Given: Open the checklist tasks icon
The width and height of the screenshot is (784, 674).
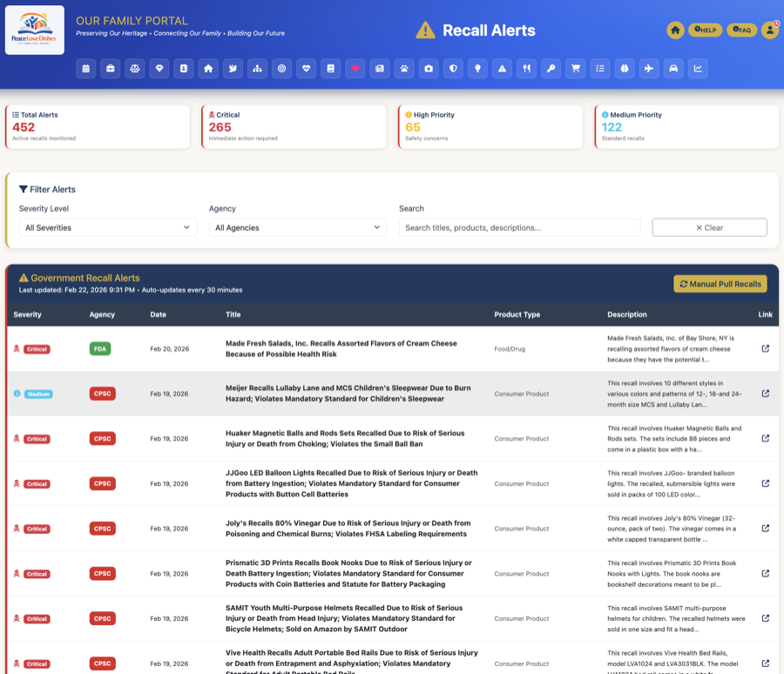Looking at the screenshot, I should (600, 69).
